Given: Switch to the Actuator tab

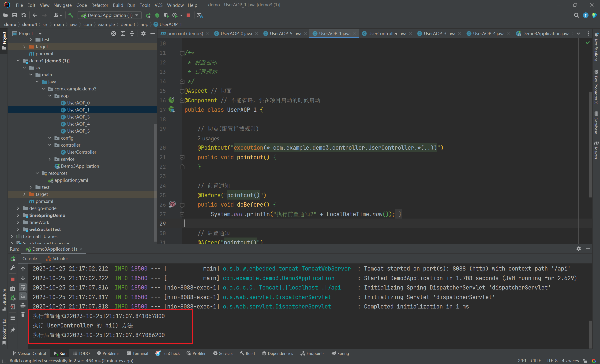Looking at the screenshot, I should (57, 259).
